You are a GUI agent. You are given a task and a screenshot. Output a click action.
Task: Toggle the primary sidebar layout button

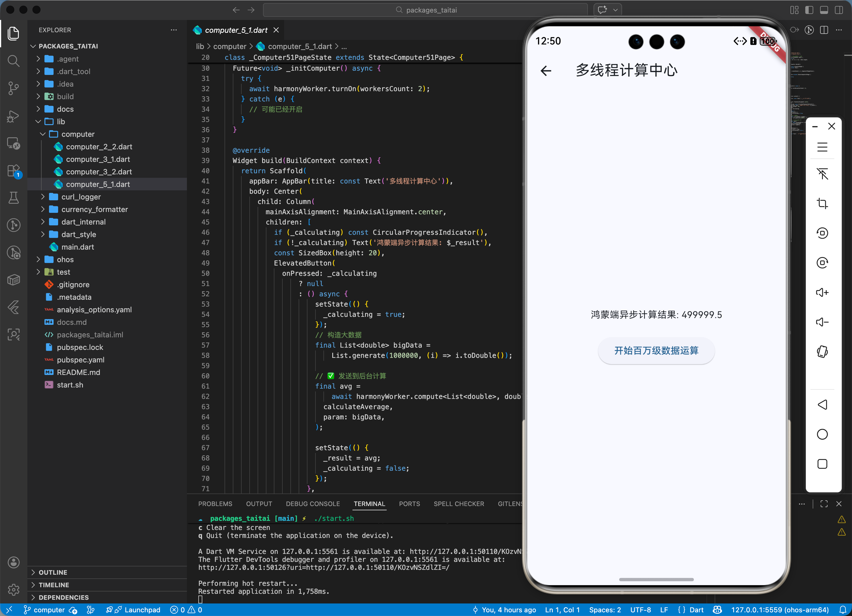[809, 10]
